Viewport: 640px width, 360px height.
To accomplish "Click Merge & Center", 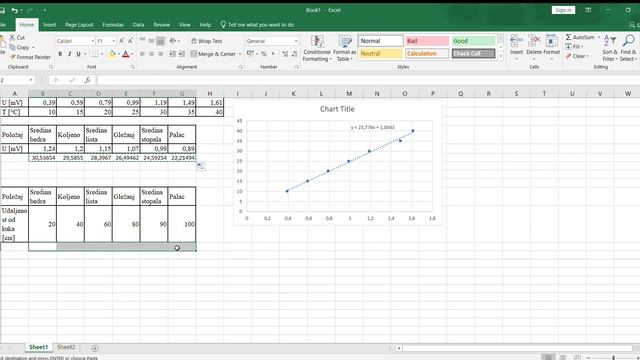I will [x=213, y=54].
